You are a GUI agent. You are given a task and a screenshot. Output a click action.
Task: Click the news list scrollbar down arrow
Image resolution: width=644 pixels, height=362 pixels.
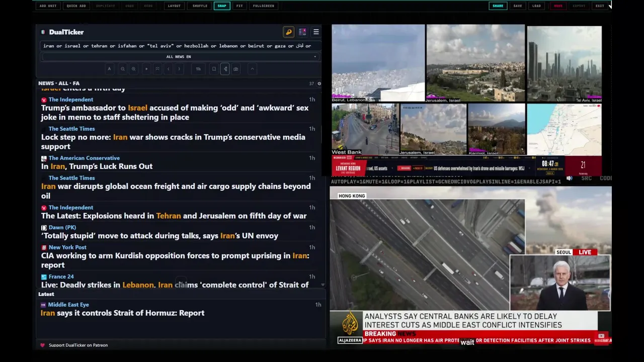tap(323, 285)
